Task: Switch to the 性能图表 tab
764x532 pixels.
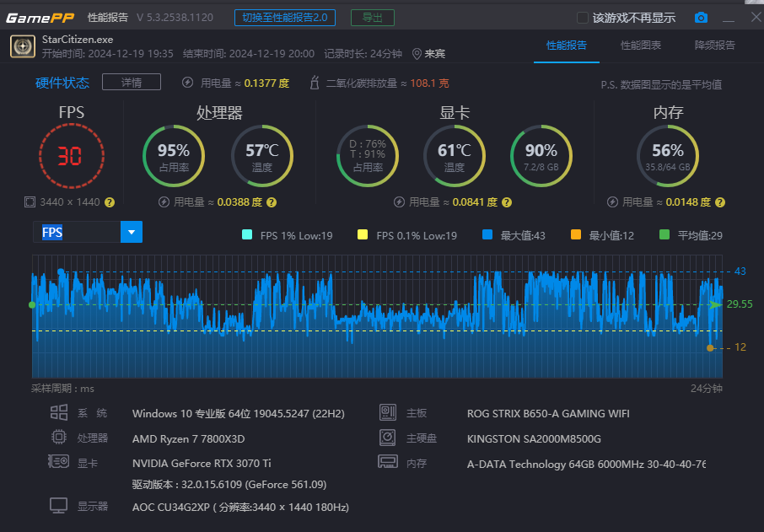Action: pos(640,46)
